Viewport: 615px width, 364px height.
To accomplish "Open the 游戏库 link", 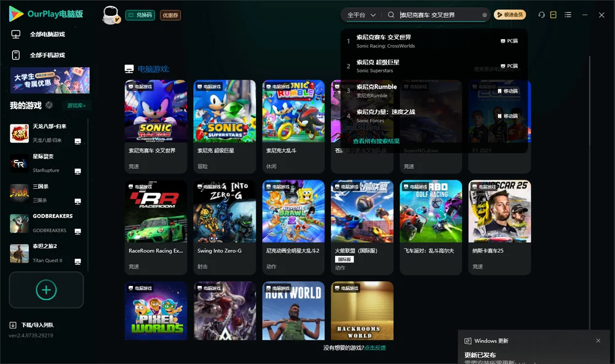I will 76,106.
